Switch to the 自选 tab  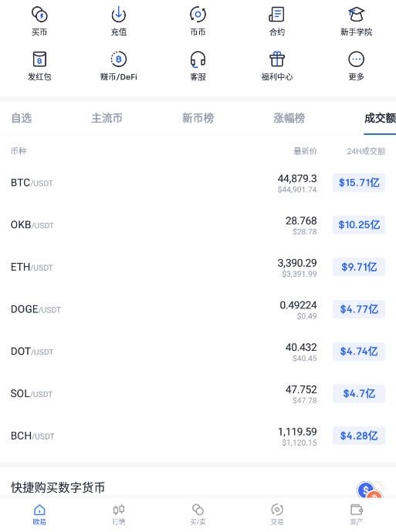tap(22, 118)
